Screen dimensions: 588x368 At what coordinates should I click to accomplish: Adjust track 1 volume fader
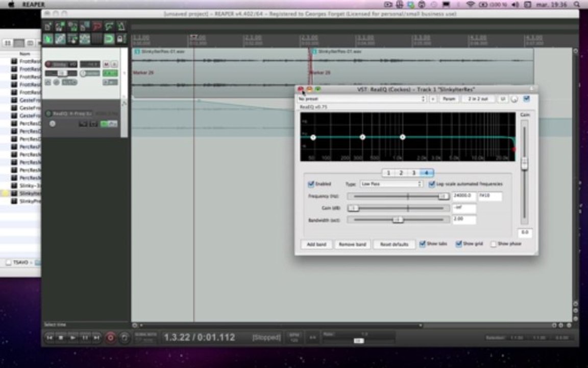click(61, 73)
